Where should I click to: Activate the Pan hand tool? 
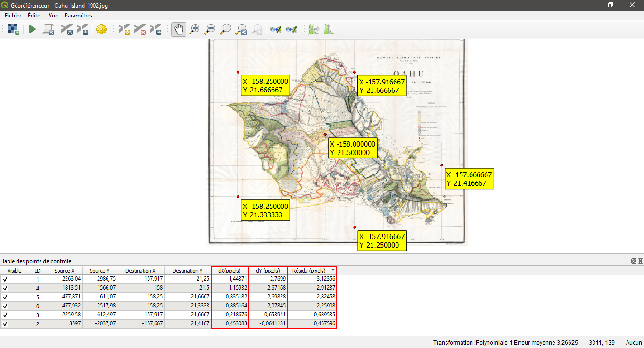pos(179,29)
